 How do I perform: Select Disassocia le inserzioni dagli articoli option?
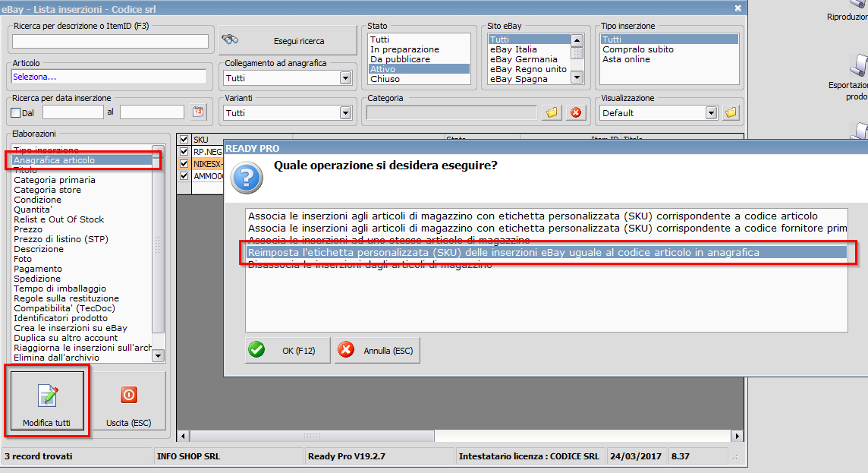pos(546,265)
